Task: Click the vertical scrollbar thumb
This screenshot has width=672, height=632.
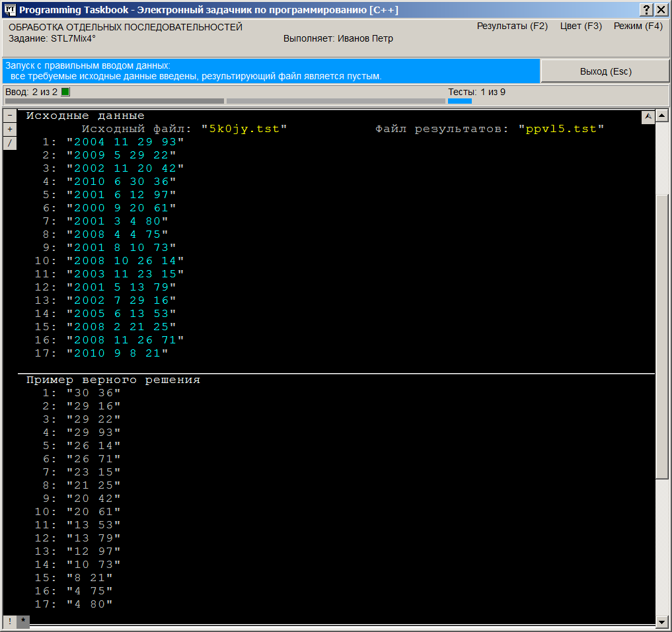Action: (x=662, y=336)
